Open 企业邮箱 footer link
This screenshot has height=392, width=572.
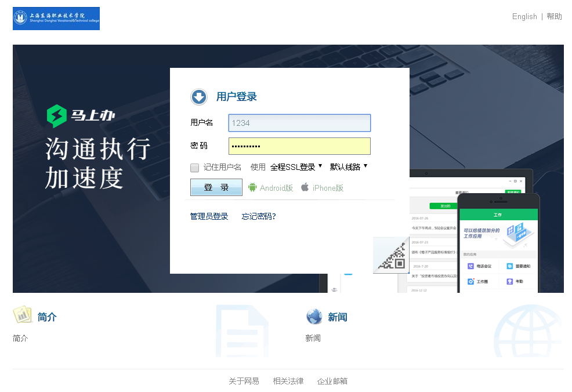tap(332, 381)
